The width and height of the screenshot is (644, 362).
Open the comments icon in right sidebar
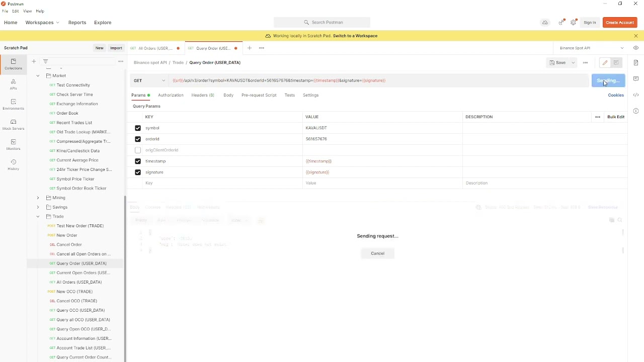(636, 79)
